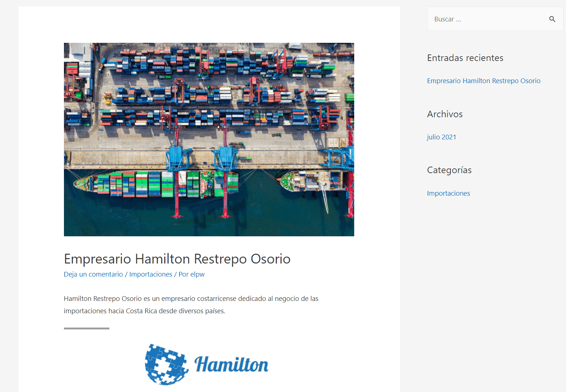Open the 'Importaciones' category in the sidebar

(448, 193)
